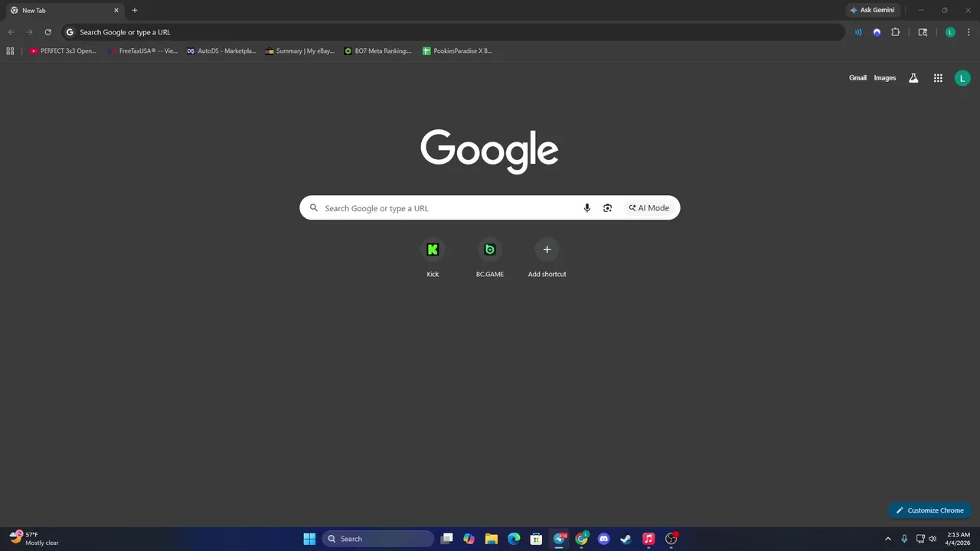Screen dimensions: 980x551
Task: Launch Copilot from the taskbar
Action: (x=469, y=539)
